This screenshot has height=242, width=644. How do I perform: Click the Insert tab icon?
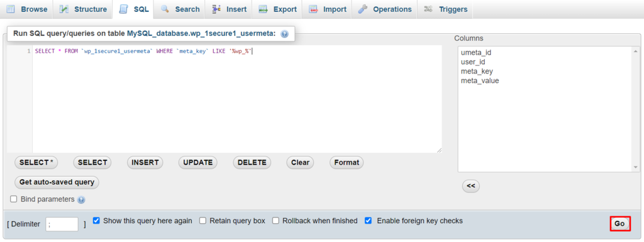tap(216, 9)
